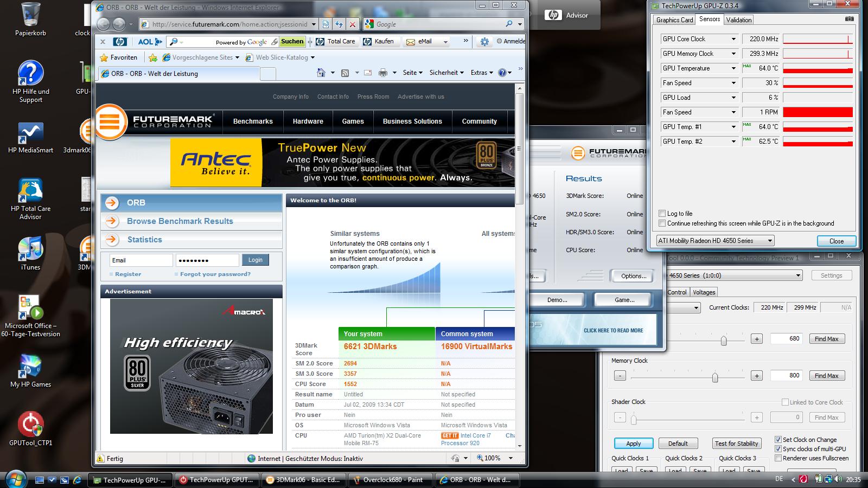
Task: Click Test for Stability button
Action: click(736, 444)
